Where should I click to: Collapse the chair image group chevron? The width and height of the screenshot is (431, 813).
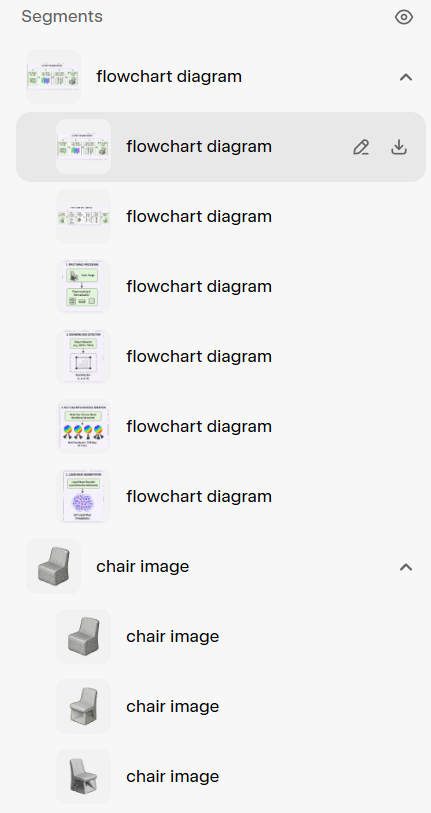click(x=406, y=567)
